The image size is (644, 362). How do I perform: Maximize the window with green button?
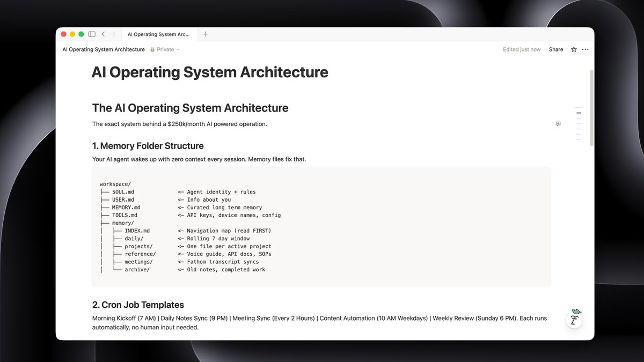(x=81, y=34)
